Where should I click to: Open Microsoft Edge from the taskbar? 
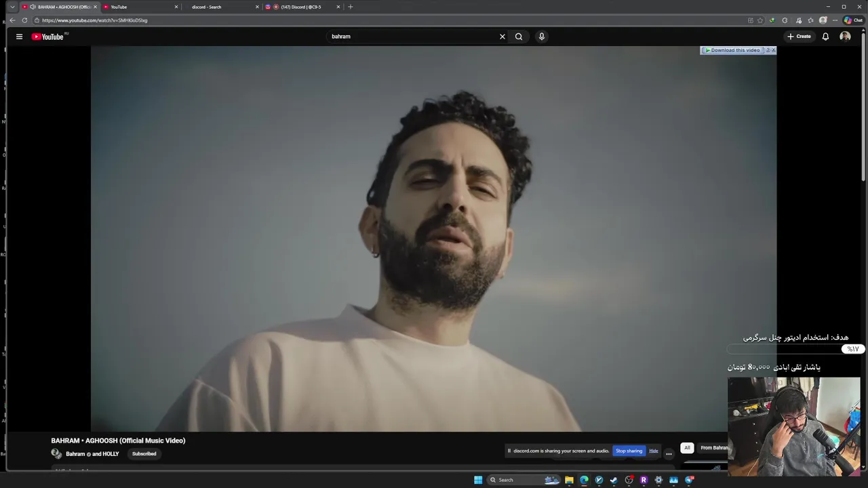584,480
